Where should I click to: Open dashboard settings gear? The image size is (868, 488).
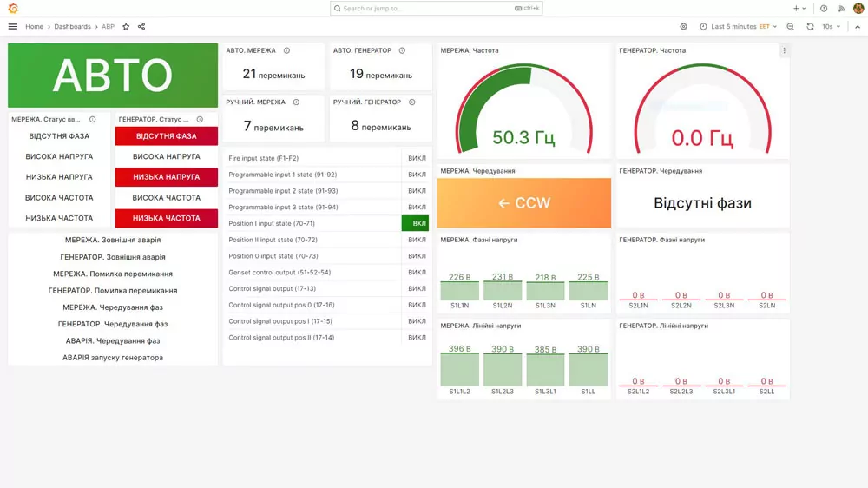coord(684,27)
